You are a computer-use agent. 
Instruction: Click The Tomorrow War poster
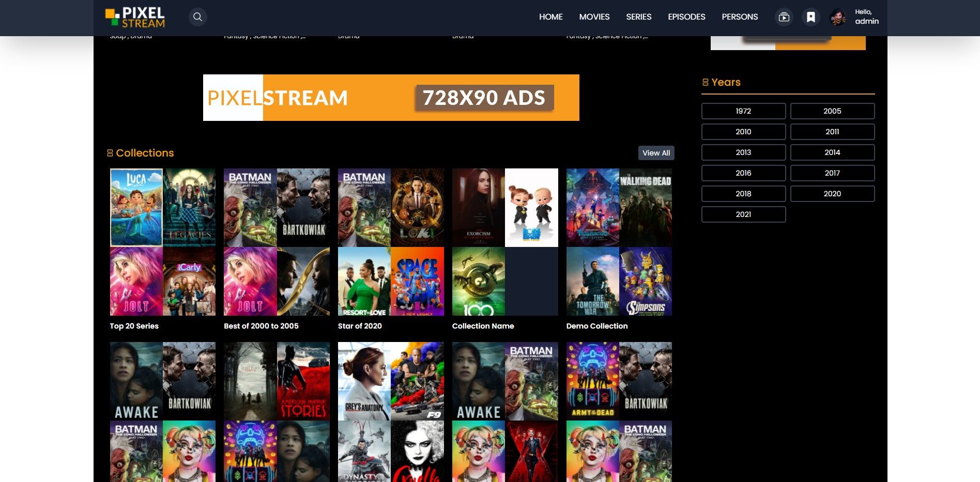pos(593,281)
